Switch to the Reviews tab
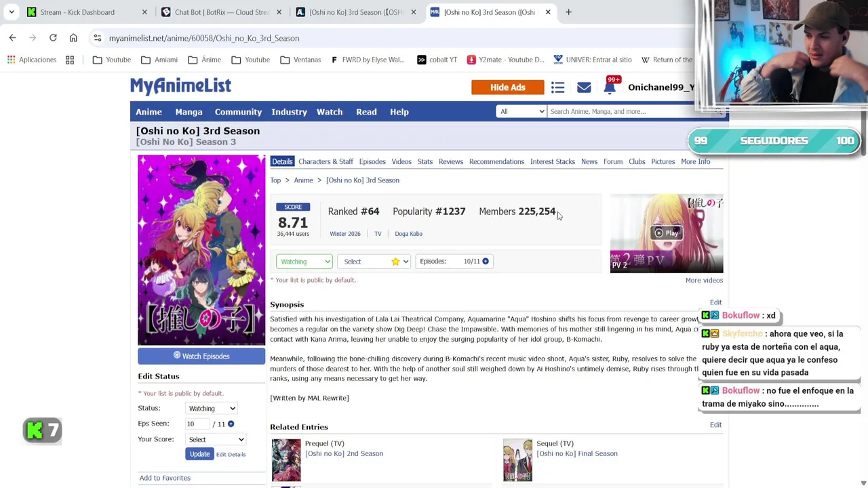 pyautogui.click(x=451, y=161)
